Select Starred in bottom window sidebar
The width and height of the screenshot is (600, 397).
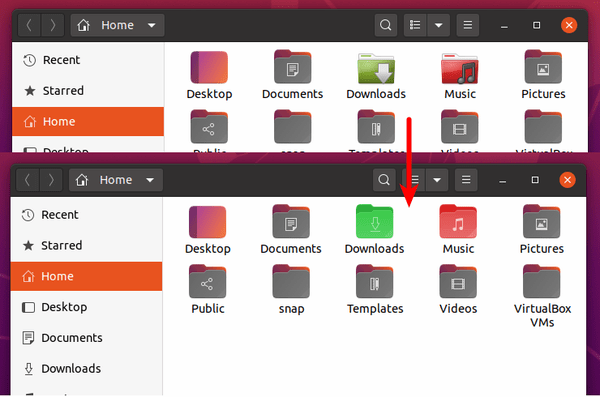pos(86,245)
